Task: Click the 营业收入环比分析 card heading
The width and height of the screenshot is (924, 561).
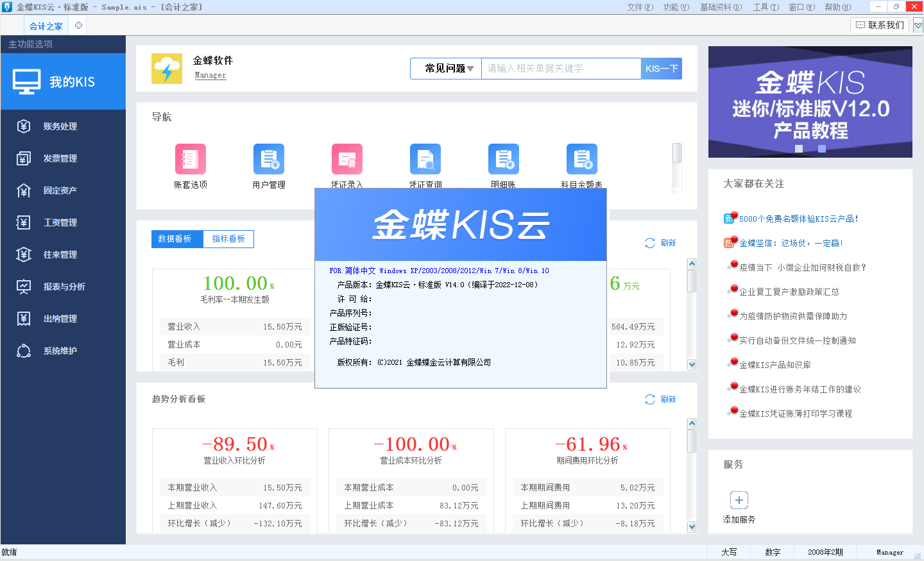Action: 235,460
